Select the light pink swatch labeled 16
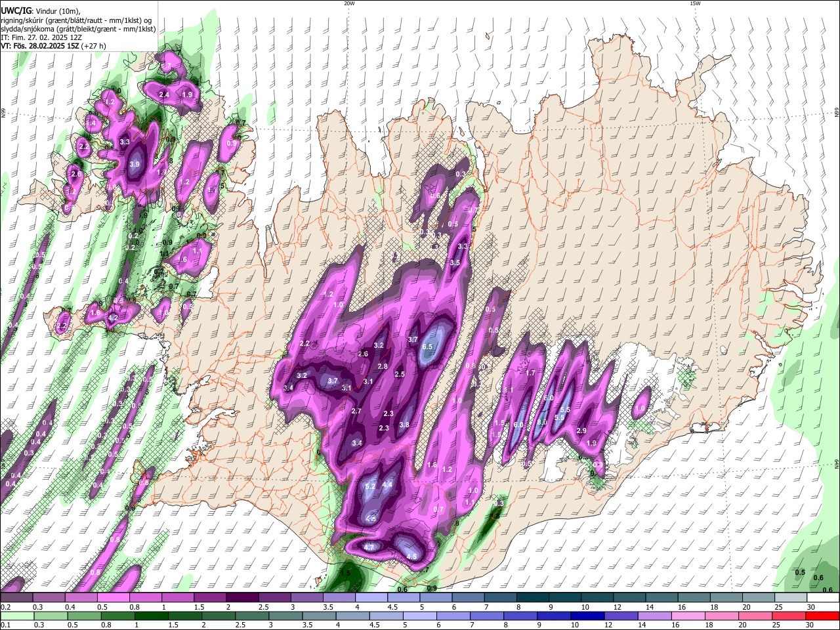Image resolution: width=840 pixels, height=630 pixels. pyautogui.click(x=688, y=616)
